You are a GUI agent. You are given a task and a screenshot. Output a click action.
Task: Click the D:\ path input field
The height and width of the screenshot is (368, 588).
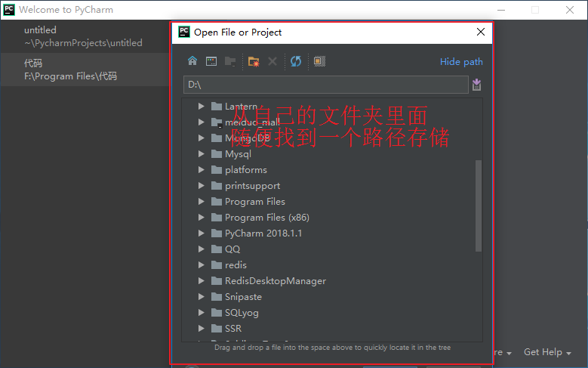[326, 85]
